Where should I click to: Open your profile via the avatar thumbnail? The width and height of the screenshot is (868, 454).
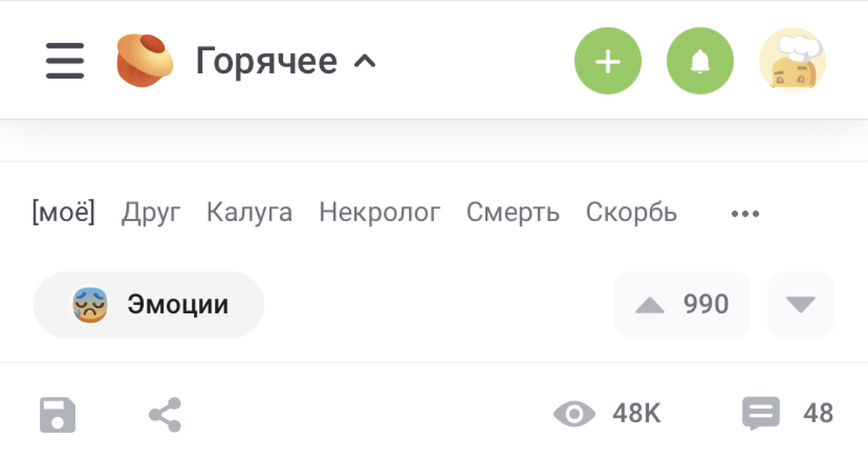tap(793, 61)
